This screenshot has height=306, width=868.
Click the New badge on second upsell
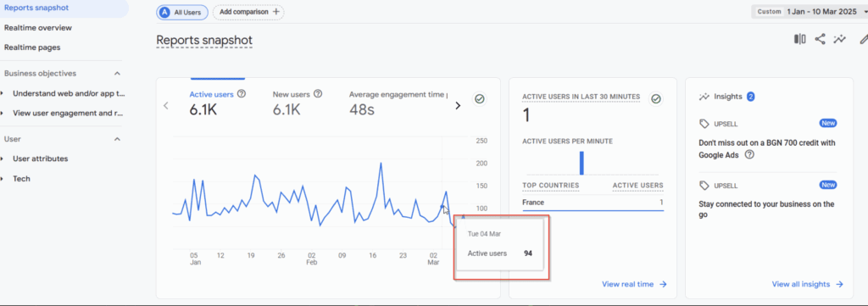click(x=828, y=185)
